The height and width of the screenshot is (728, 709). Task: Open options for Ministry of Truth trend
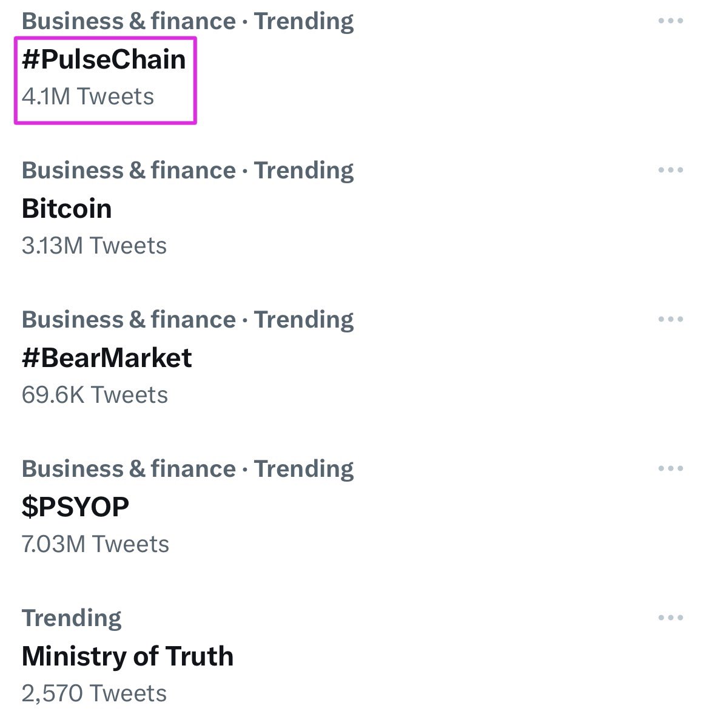click(x=670, y=618)
